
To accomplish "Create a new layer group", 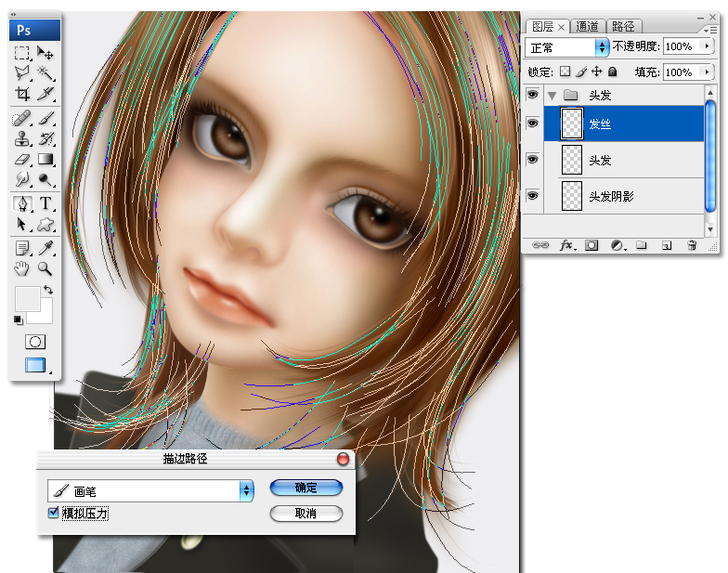I will click(642, 245).
